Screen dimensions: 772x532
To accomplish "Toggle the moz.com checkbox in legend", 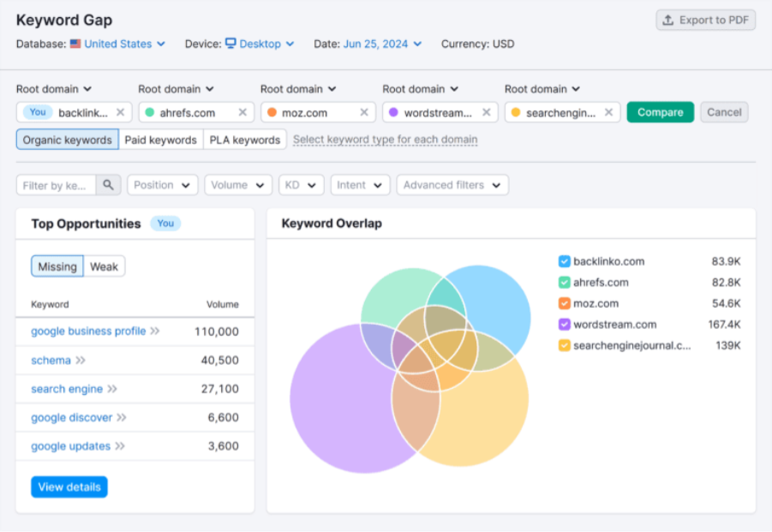I will pyautogui.click(x=564, y=303).
